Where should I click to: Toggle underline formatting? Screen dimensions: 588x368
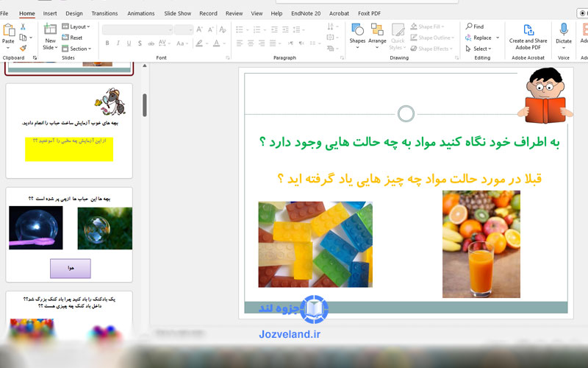pos(129,43)
